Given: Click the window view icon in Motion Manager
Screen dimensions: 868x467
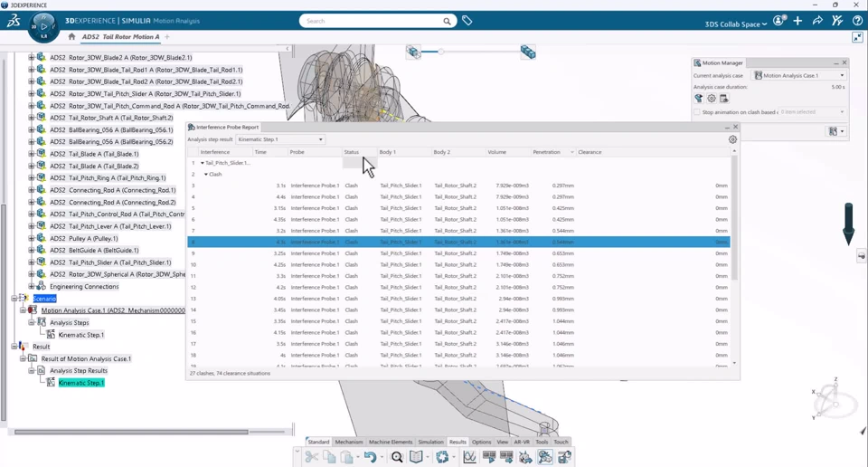Looking at the screenshot, I should [x=724, y=99].
